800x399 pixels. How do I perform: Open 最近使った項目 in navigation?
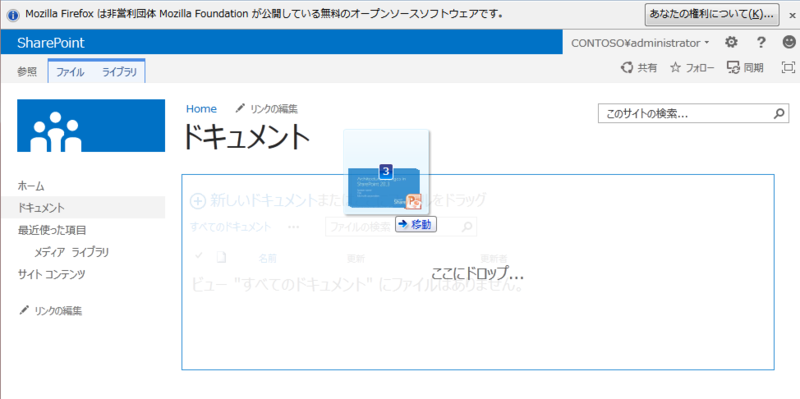click(x=52, y=230)
